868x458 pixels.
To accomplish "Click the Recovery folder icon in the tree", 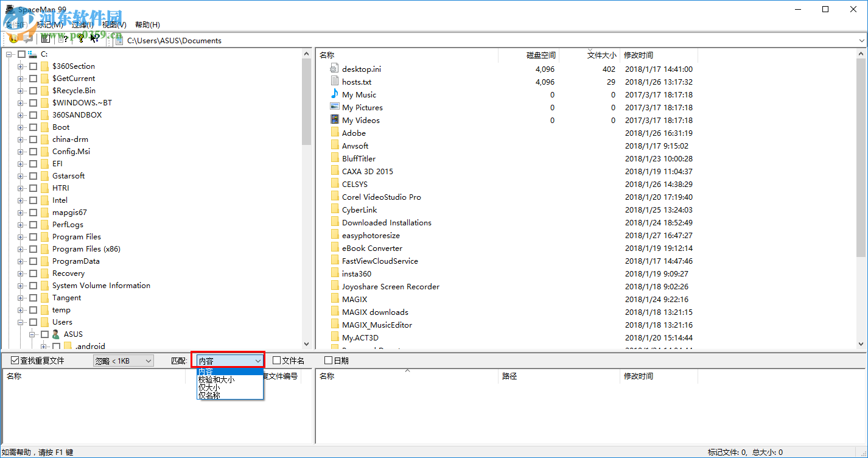I will (x=44, y=273).
